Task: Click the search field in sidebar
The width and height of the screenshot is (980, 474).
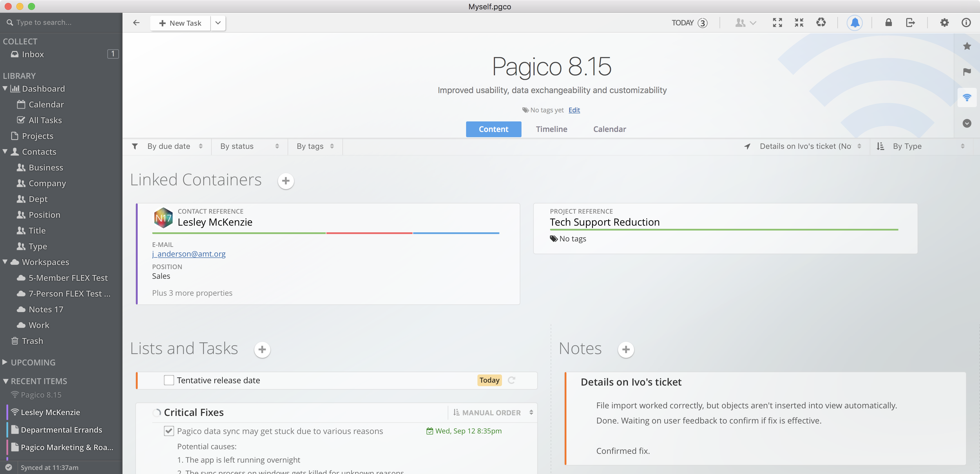Action: coord(61,22)
